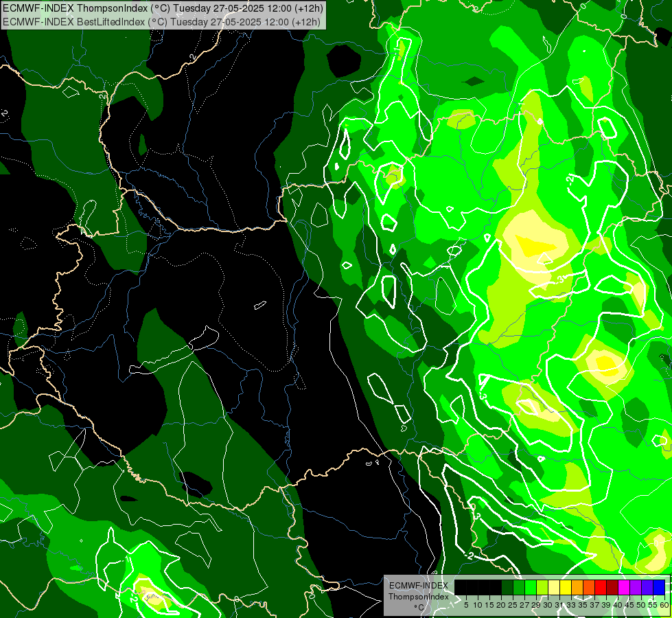The height and width of the screenshot is (618, 672).
Task: Click the medium green 25–27 legend swatch
Action: point(518,587)
